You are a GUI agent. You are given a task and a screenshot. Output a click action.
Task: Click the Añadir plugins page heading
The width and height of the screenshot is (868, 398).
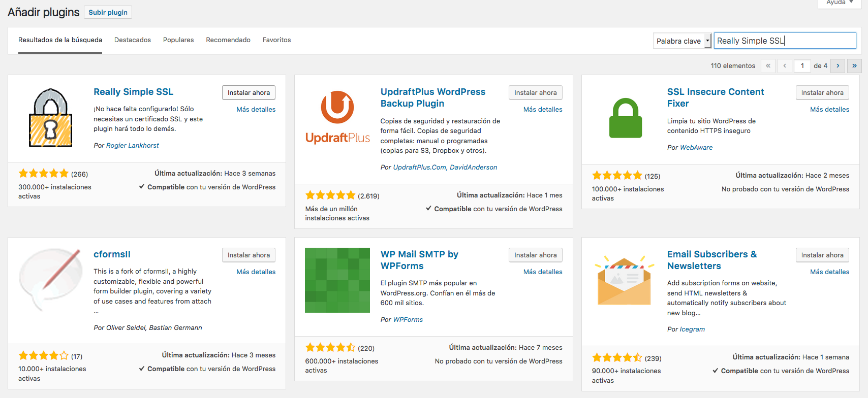(44, 12)
